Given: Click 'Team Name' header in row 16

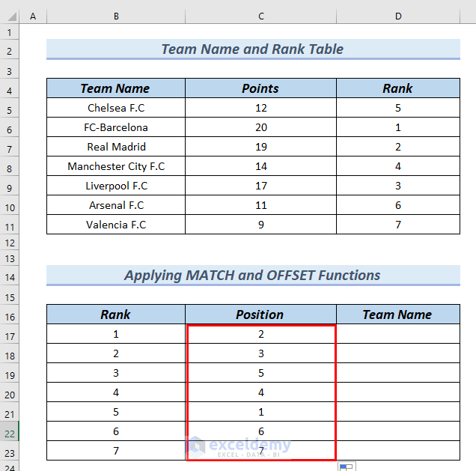Looking at the screenshot, I should click(398, 314).
